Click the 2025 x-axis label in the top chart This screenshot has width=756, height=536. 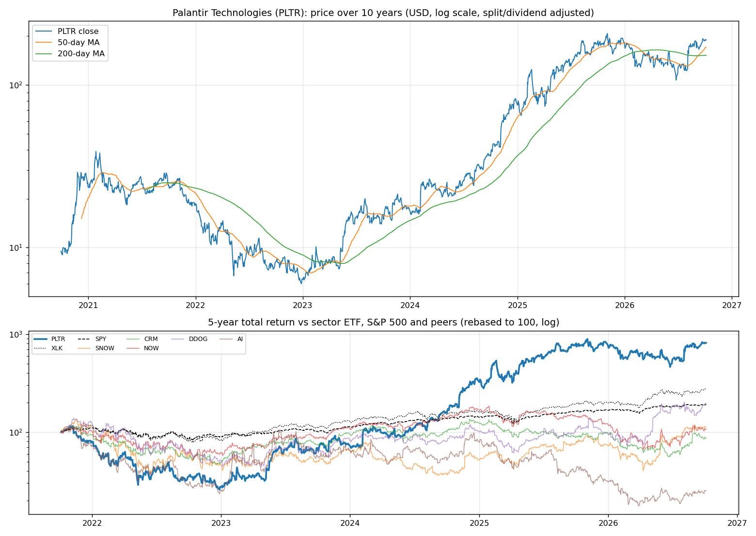(x=518, y=305)
